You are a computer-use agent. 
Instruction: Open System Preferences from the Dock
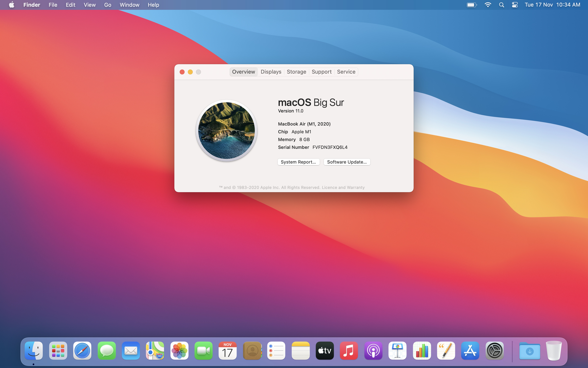point(494,350)
